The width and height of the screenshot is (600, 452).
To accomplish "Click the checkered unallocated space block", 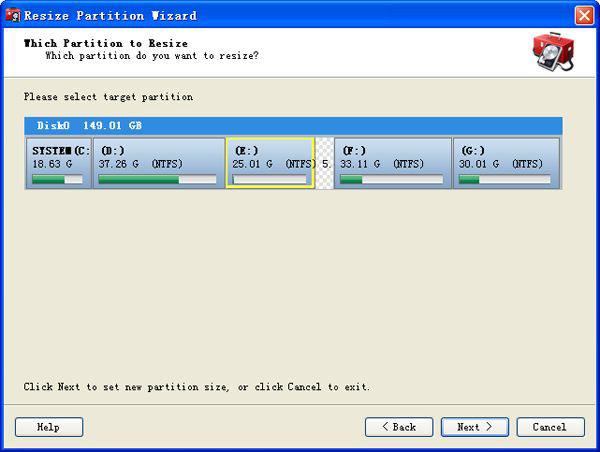I will tap(325, 163).
